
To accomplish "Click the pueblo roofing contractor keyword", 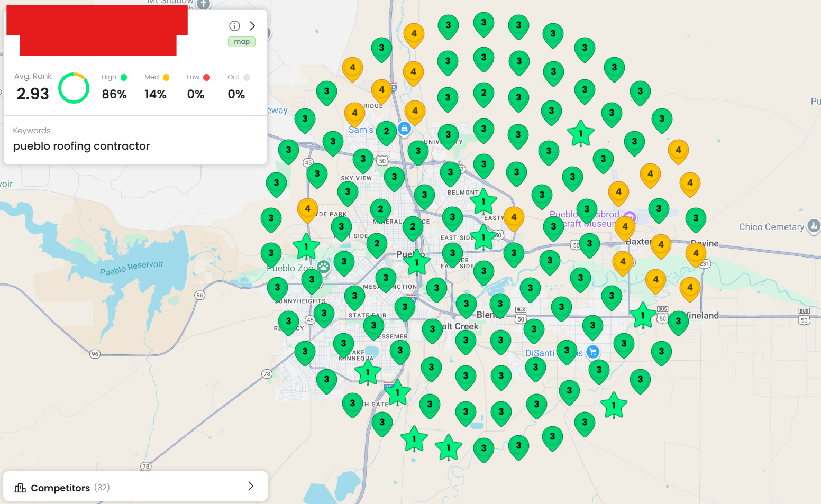I will [81, 146].
